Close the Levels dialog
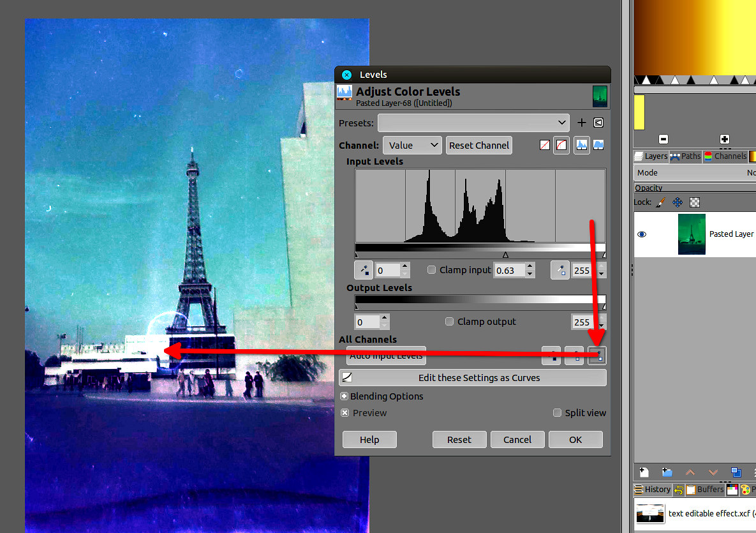Viewport: 756px width, 533px height. tap(346, 75)
